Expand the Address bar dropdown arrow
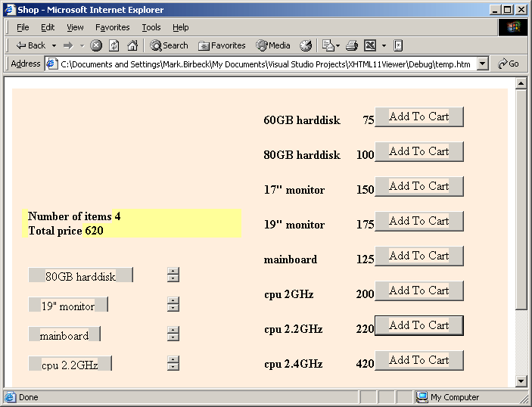This screenshot has width=532, height=407. [484, 64]
